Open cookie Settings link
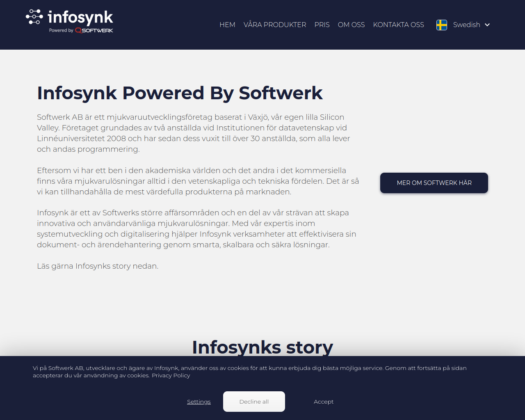 click(199, 402)
